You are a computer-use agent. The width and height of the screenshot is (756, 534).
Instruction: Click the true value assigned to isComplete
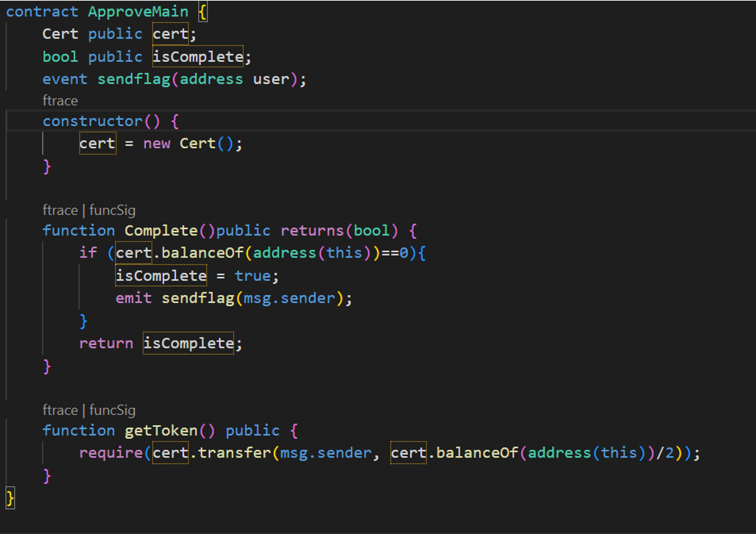[x=252, y=276]
